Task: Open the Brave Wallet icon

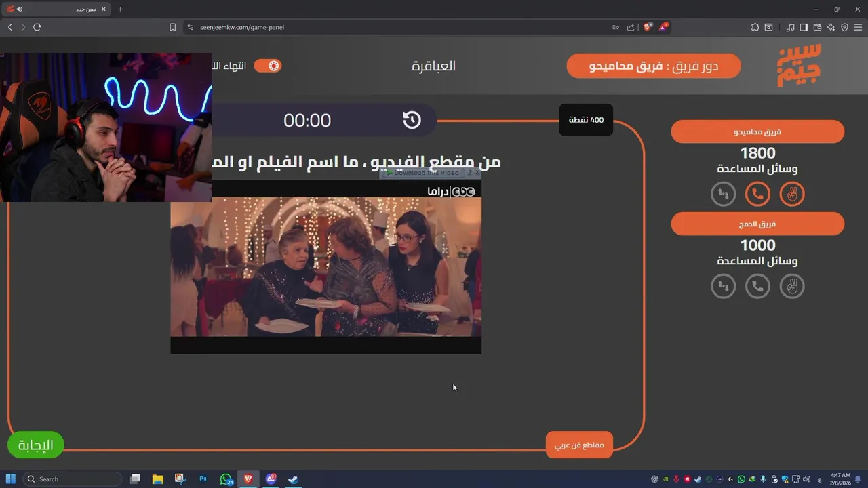Action: (817, 27)
